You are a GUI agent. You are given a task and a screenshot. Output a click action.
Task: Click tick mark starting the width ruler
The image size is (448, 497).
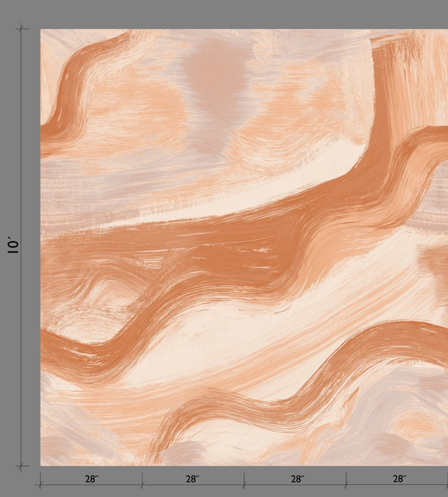40,485
